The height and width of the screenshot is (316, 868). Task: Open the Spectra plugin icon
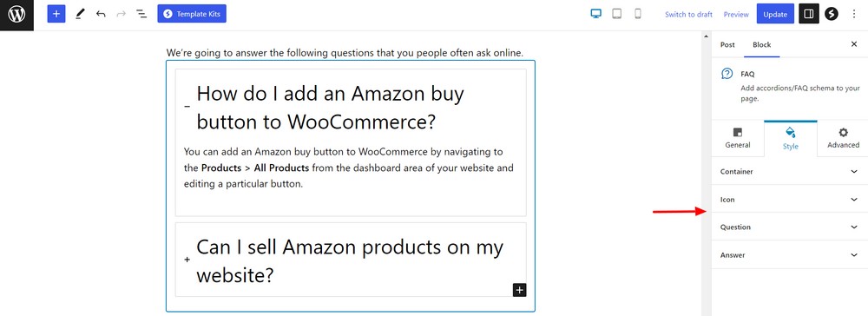832,15
